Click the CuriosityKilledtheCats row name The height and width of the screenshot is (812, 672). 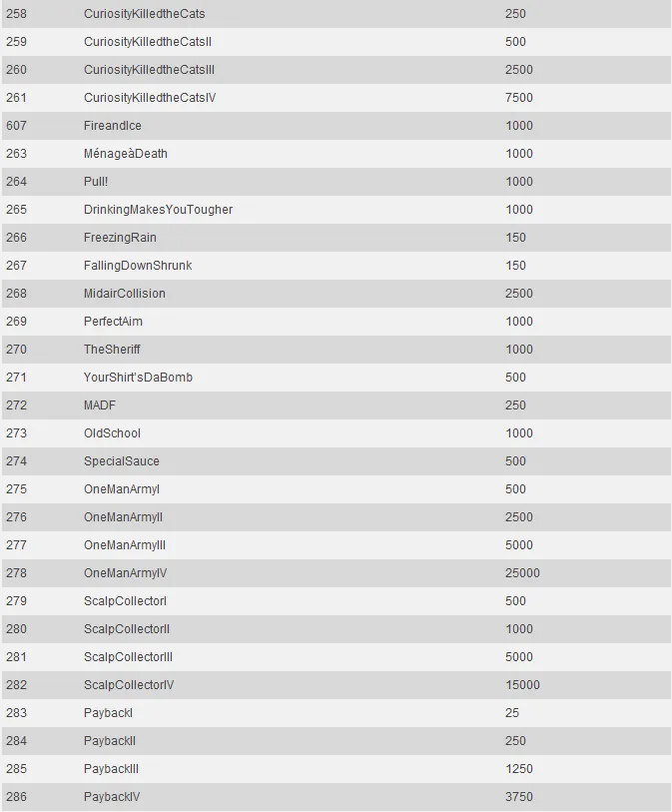coord(144,14)
